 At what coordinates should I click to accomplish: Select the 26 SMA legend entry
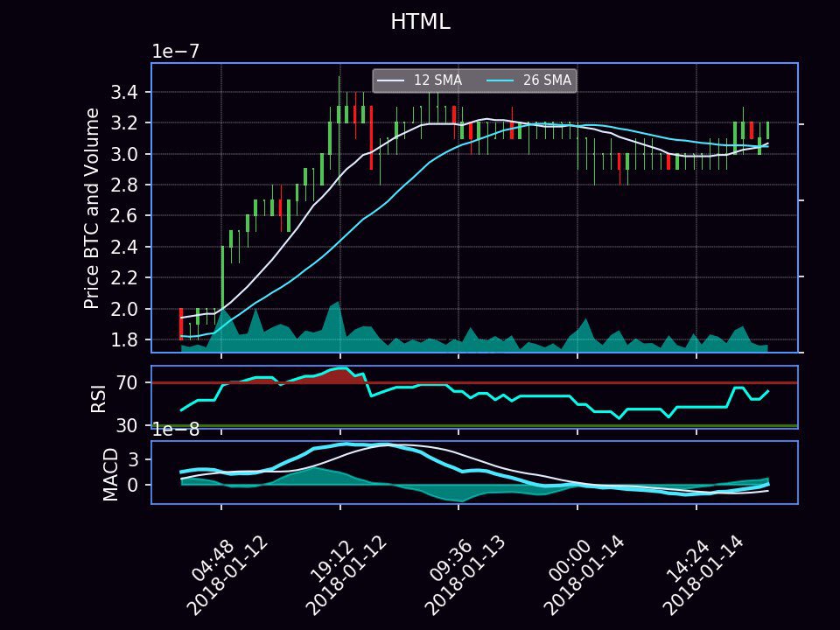[x=528, y=80]
